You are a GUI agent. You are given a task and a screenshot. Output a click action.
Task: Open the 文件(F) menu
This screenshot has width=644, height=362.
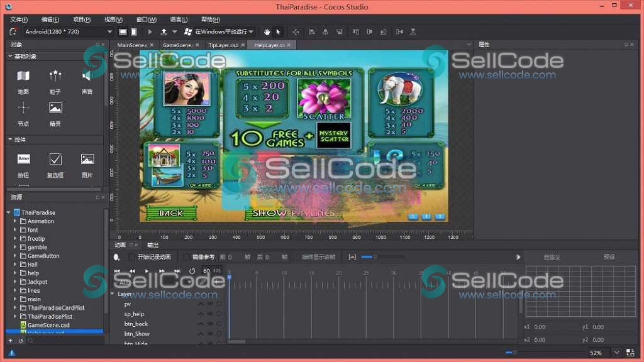click(x=20, y=19)
